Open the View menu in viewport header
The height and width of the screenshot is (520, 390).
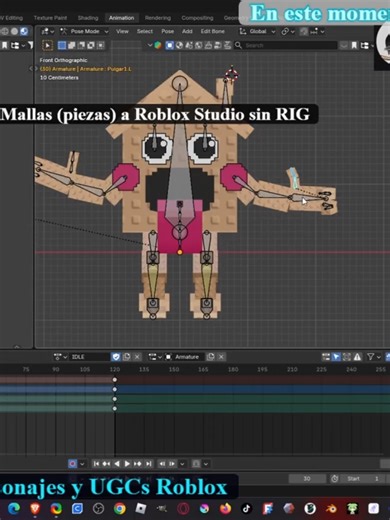(122, 31)
